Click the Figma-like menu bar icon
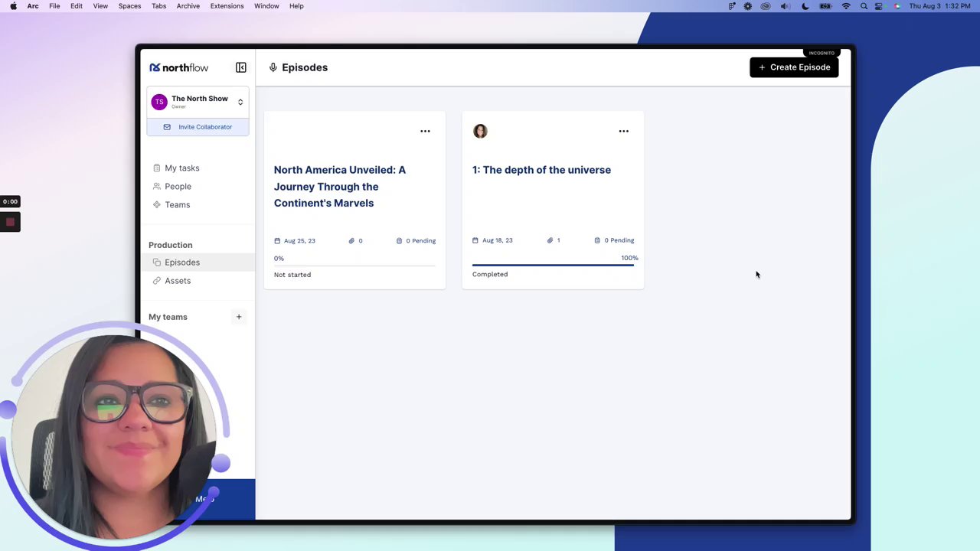This screenshot has height=551, width=980. (x=732, y=6)
